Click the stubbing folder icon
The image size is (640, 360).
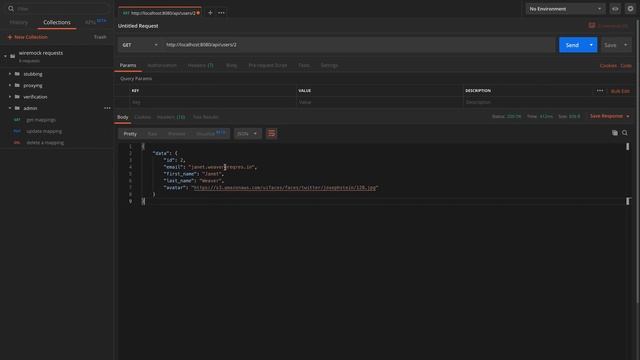pos(17,74)
